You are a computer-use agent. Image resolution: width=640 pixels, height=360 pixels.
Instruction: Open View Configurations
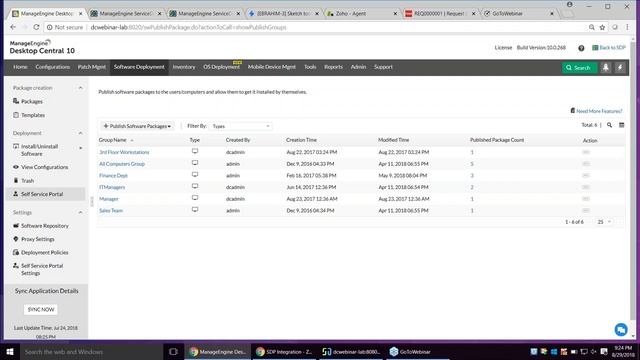coord(44,167)
